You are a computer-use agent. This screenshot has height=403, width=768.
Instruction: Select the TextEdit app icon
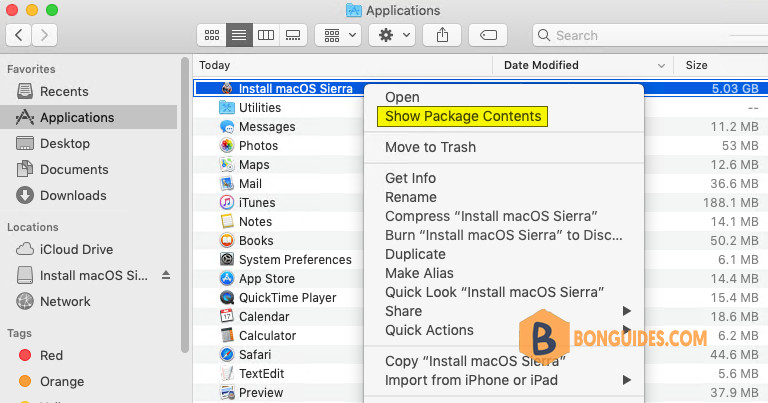227,374
